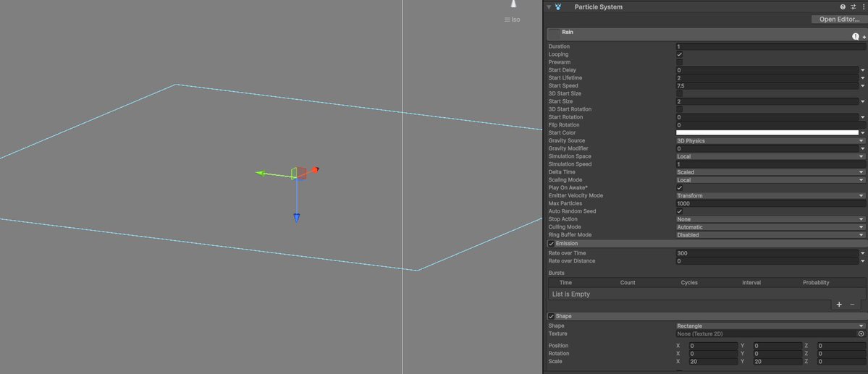
Task: Click the Scale X field showing 20
Action: [713, 362]
